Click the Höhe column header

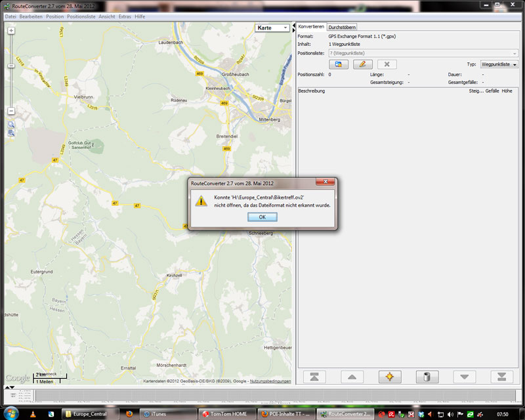(x=507, y=91)
